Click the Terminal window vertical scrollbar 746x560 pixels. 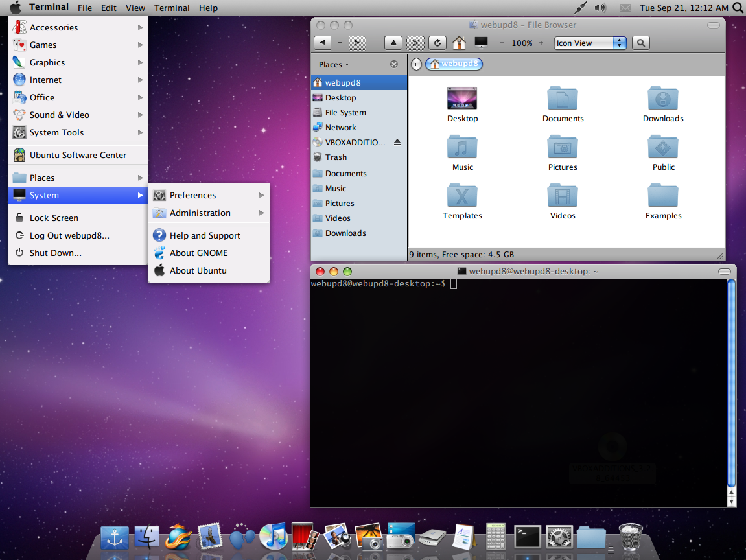[x=732, y=382]
